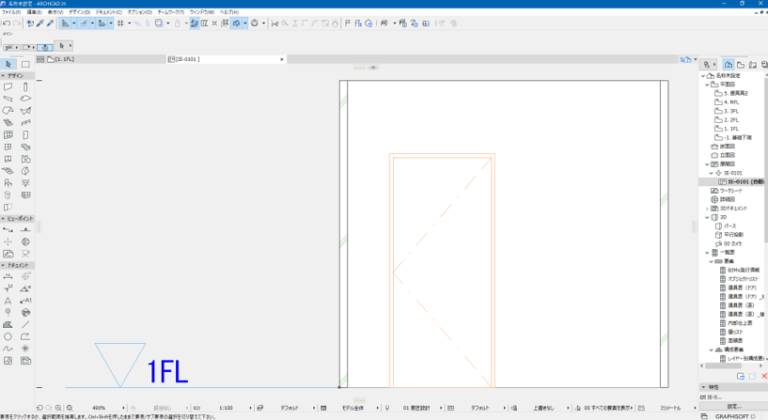Toggle the guide lines button in toolbar
Viewport: 768px width, 420px height.
point(66,23)
